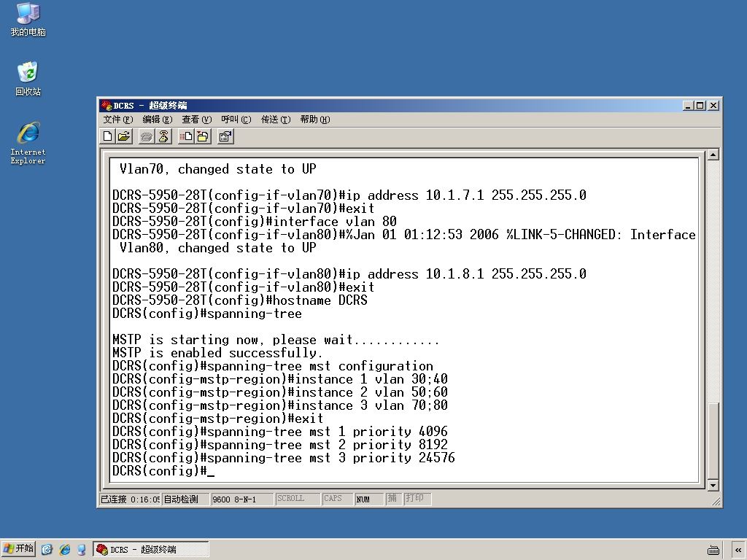The height and width of the screenshot is (560, 747).
Task: Click the 开始 Start button
Action: (18, 549)
